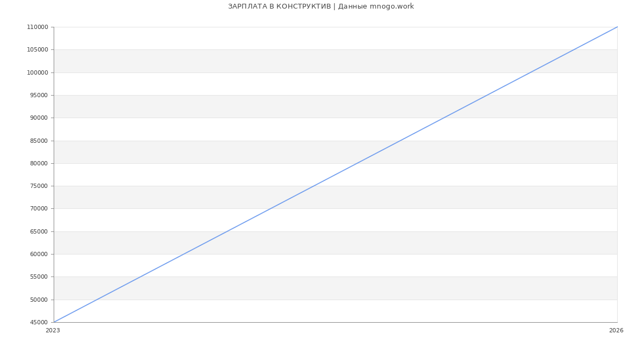Click the 110000 y-axis label
This screenshot has height=349, width=644.
[x=38, y=27]
